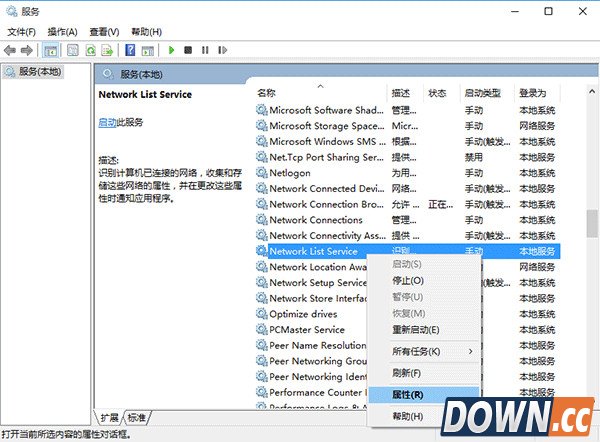The image size is (600, 442).
Task: Switch to the 标准 tab
Action: point(137,418)
